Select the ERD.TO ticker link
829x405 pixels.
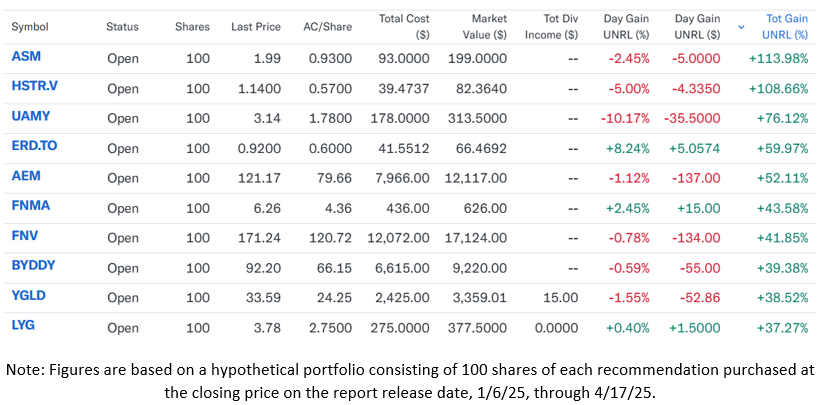click(34, 146)
